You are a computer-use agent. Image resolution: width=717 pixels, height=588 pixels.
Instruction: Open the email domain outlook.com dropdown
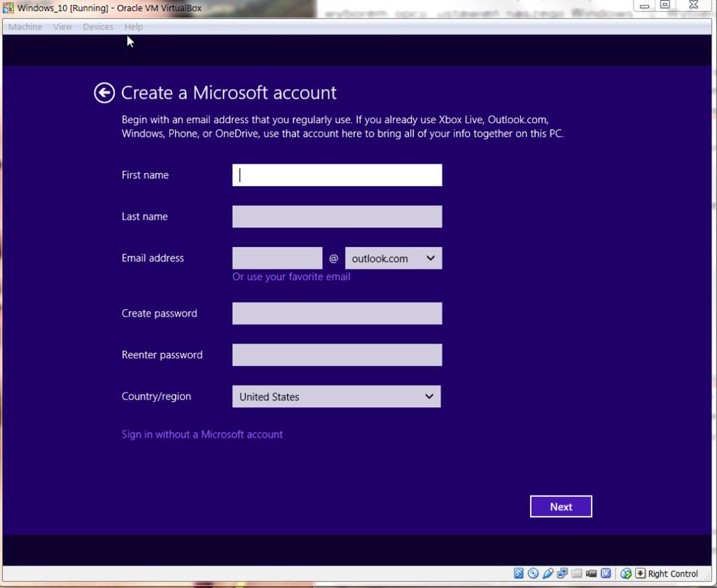pos(394,258)
